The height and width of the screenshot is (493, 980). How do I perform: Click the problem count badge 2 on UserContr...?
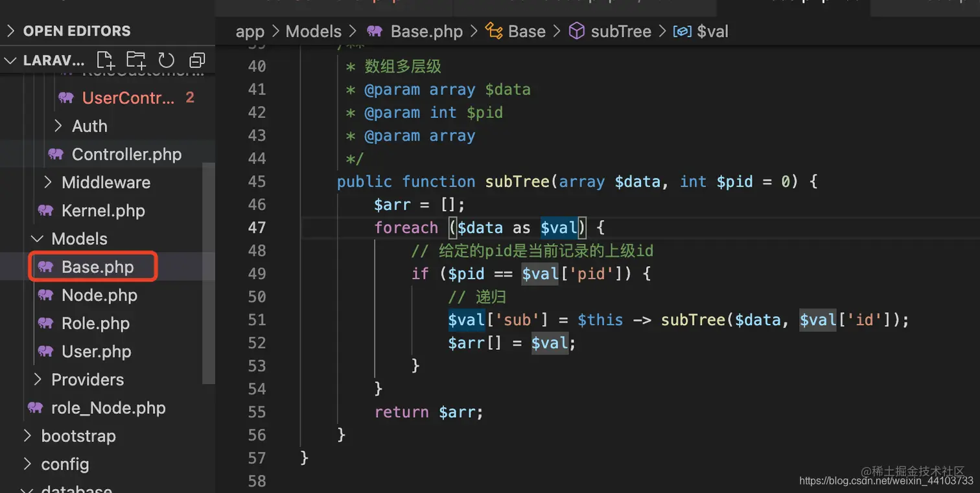(x=190, y=98)
